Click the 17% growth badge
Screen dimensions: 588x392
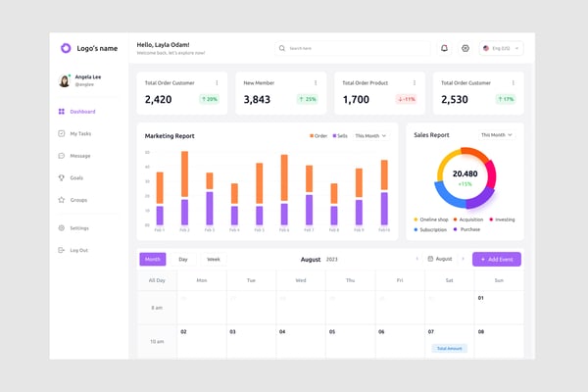pyautogui.click(x=506, y=99)
